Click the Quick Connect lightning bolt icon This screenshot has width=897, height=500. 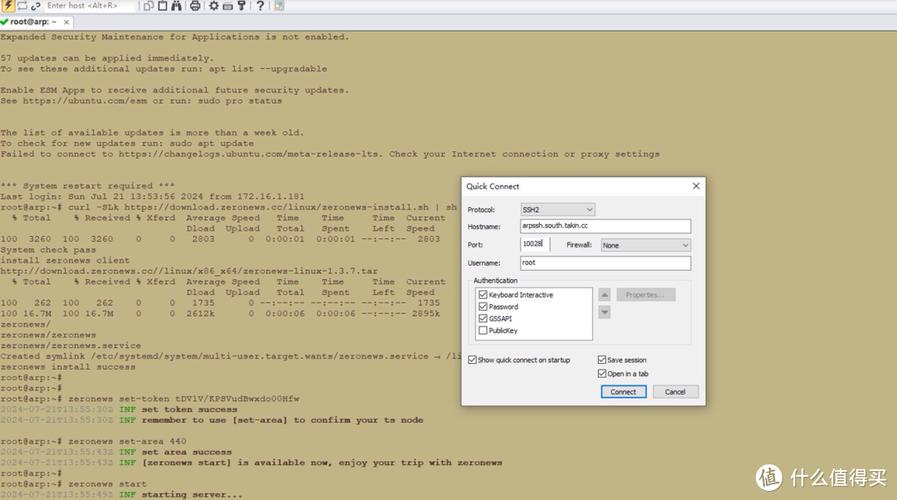click(x=8, y=6)
